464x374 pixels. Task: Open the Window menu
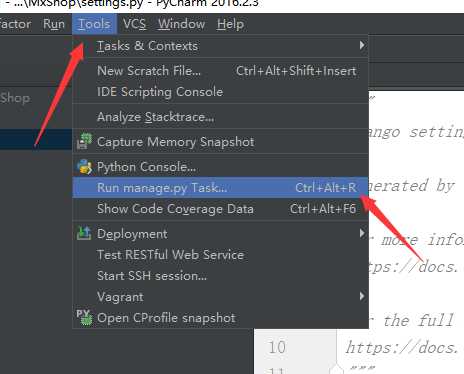(181, 24)
